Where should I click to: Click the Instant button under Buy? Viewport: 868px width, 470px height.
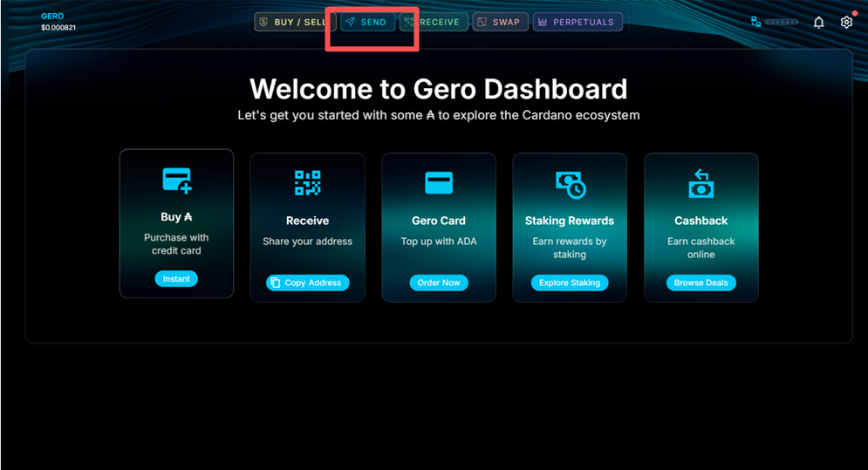(176, 279)
